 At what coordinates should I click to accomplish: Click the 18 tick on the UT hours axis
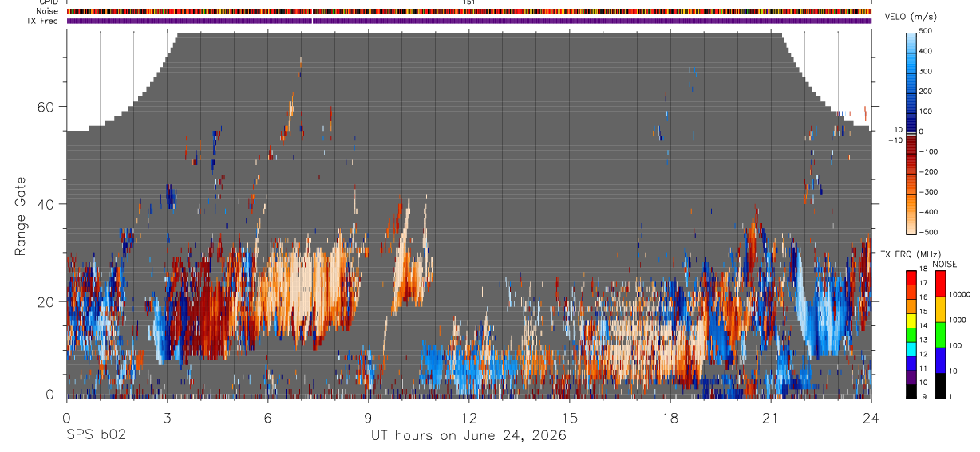(x=670, y=417)
